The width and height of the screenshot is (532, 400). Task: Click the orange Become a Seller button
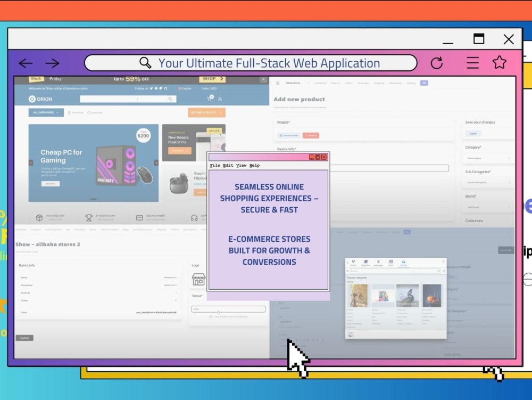(x=206, y=112)
